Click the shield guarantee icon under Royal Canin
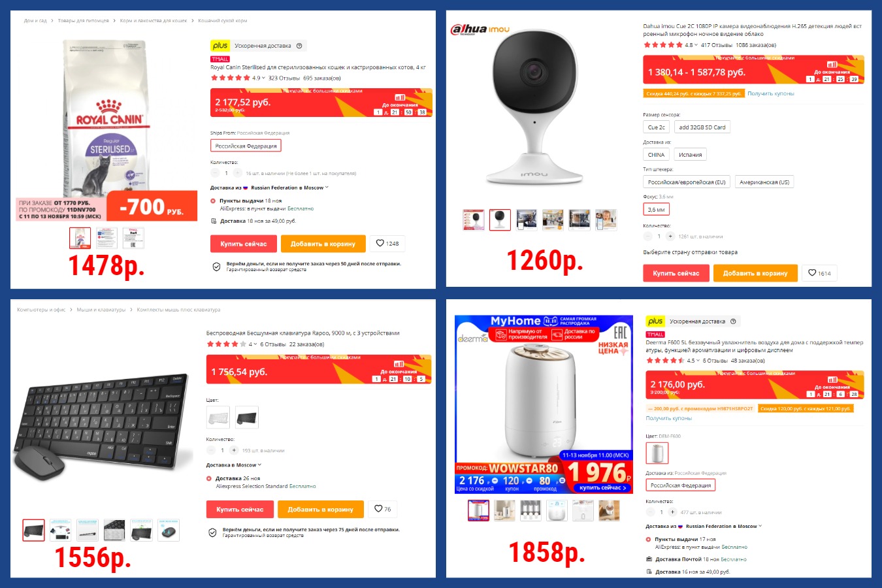Viewport: 882px width, 588px height. [x=216, y=267]
